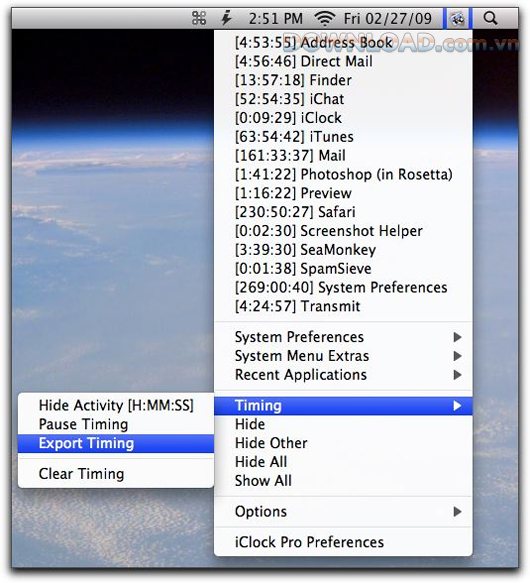Image resolution: width=530 pixels, height=583 pixels.
Task: Click the lightning bolt menu bar icon
Action: click(x=226, y=18)
